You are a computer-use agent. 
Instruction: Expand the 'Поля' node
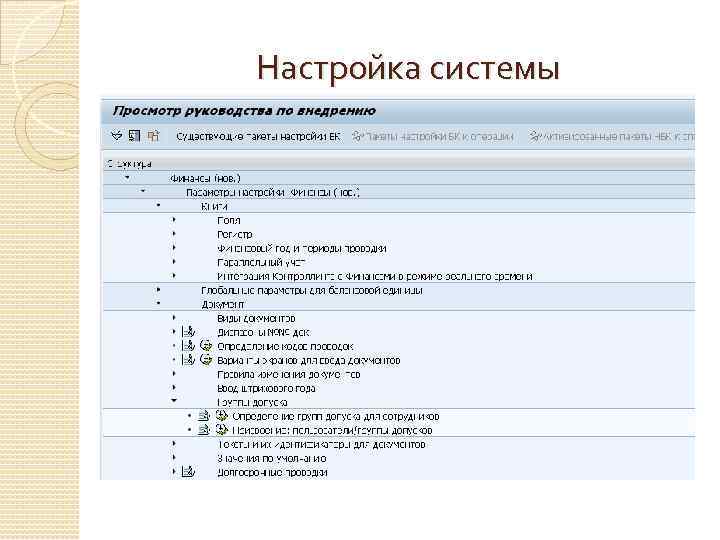[174, 219]
